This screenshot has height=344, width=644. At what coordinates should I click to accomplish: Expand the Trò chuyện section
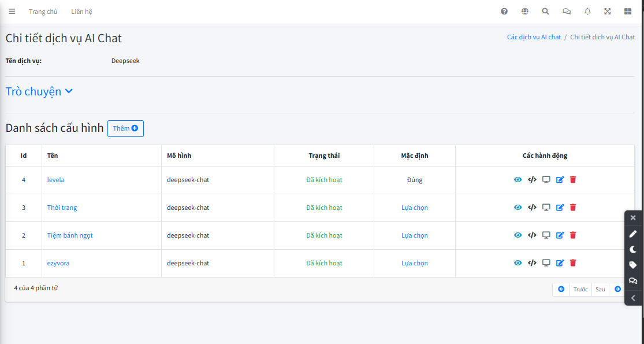click(x=39, y=91)
